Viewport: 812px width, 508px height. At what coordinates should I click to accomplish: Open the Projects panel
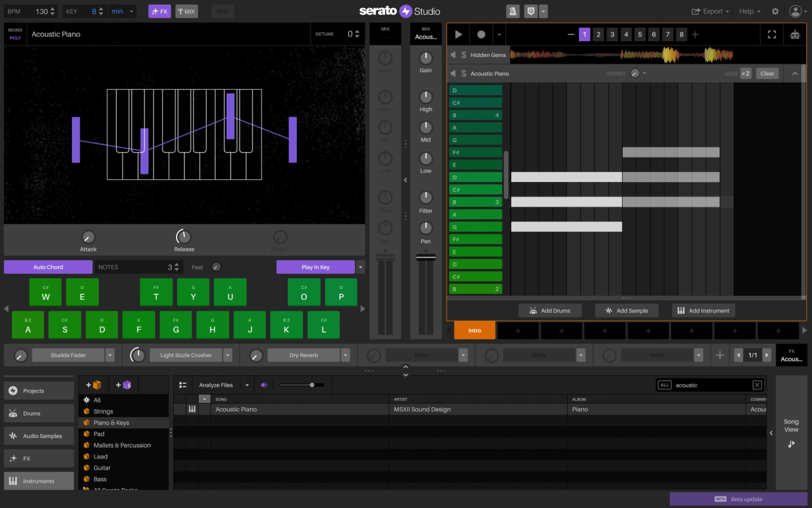coord(38,390)
